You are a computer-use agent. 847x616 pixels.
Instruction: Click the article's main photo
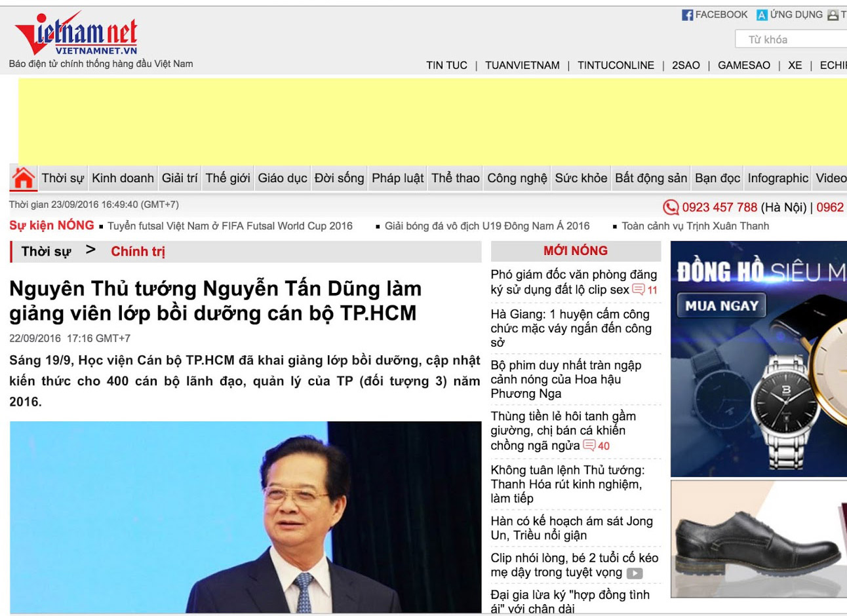pos(245,516)
